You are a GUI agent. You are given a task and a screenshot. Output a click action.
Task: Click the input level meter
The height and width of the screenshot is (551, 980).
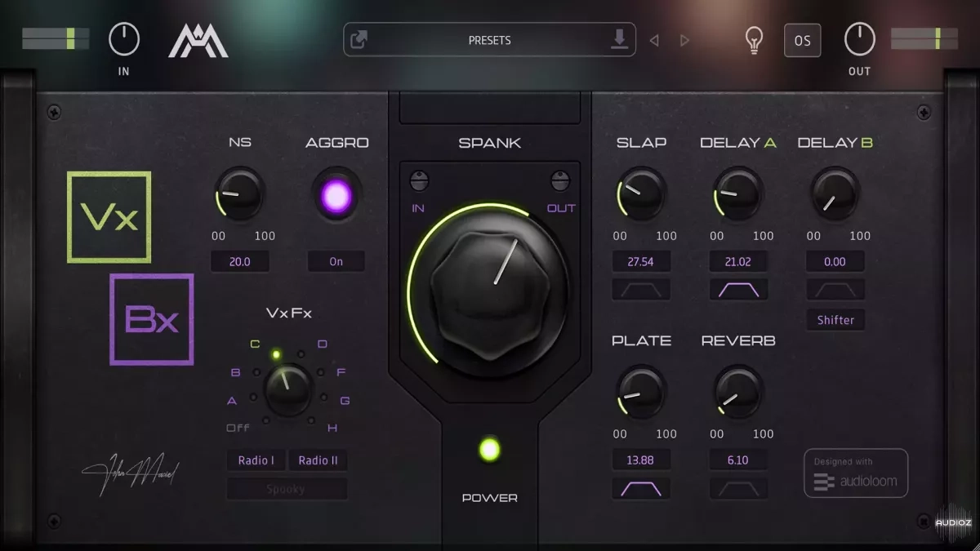(56, 38)
